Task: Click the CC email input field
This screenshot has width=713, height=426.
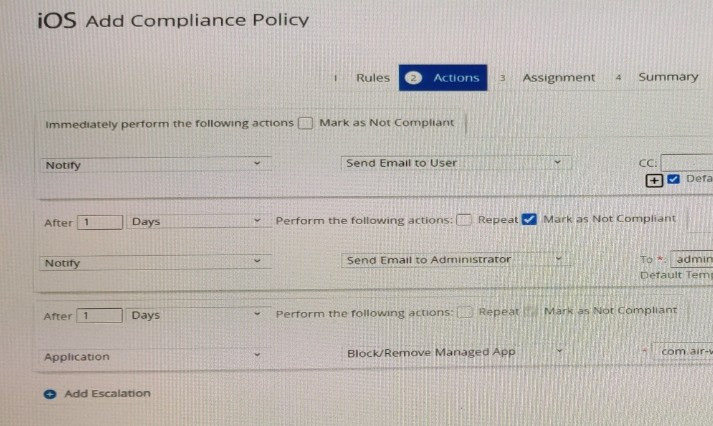Action: [687, 162]
